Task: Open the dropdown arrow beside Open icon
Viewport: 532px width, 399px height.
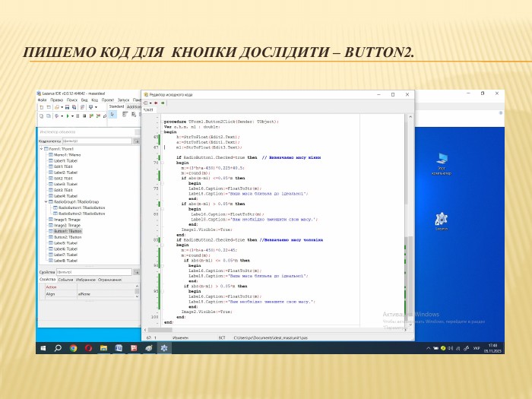Action: (x=62, y=107)
